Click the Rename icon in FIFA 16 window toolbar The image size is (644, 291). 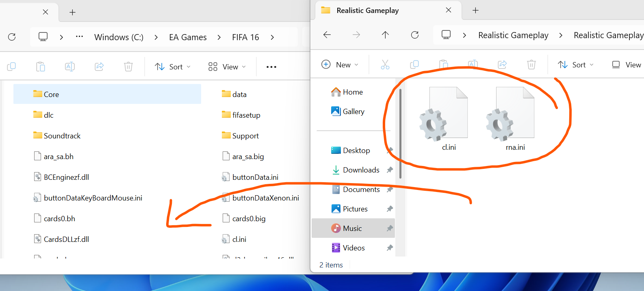coord(70,67)
